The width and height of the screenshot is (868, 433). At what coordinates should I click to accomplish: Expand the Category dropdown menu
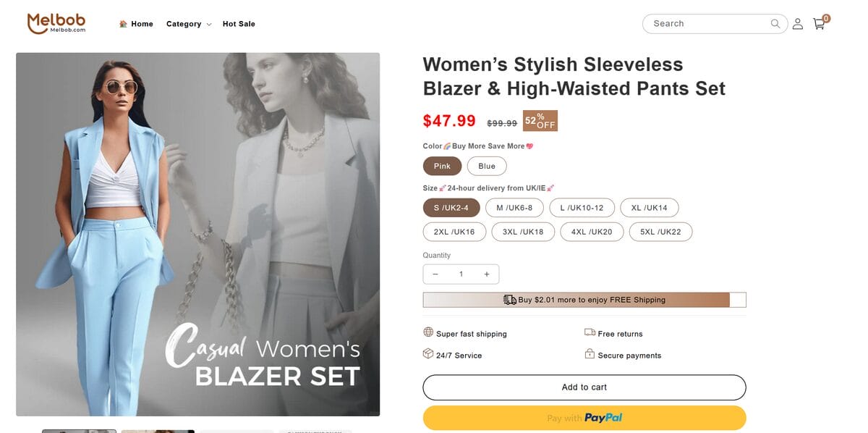pos(188,24)
